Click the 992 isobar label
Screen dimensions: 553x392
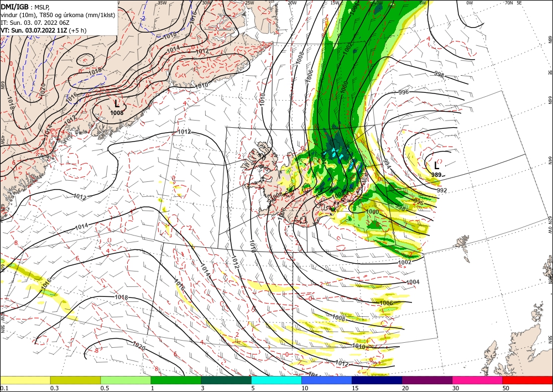point(442,190)
